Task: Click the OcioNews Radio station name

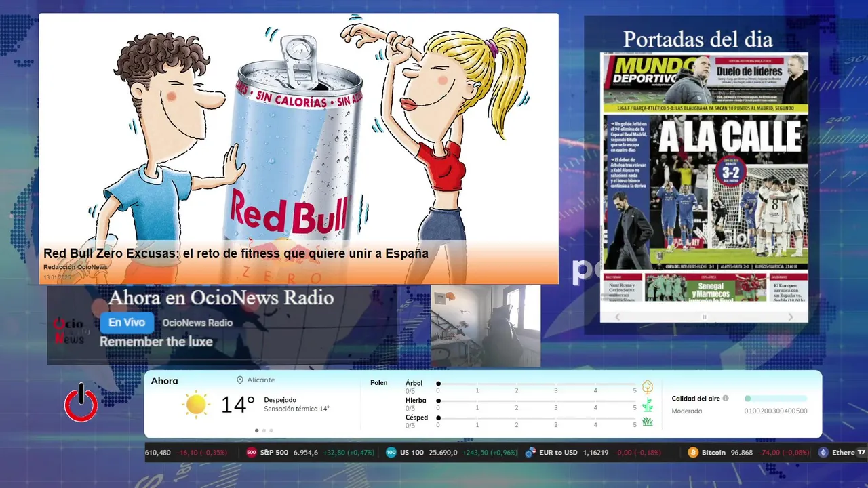Action: coord(197,323)
